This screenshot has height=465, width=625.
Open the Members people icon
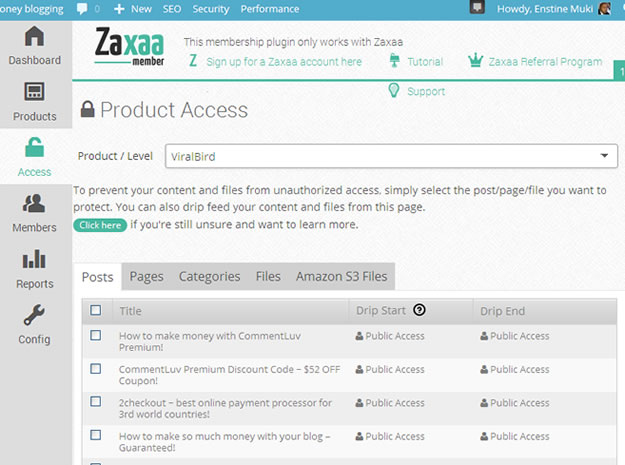34,203
